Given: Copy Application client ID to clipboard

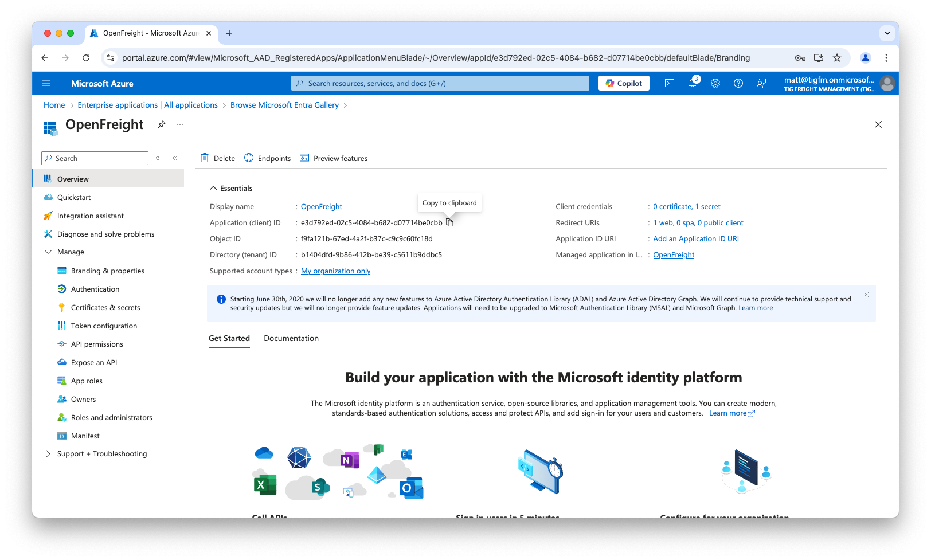Looking at the screenshot, I should pos(450,222).
